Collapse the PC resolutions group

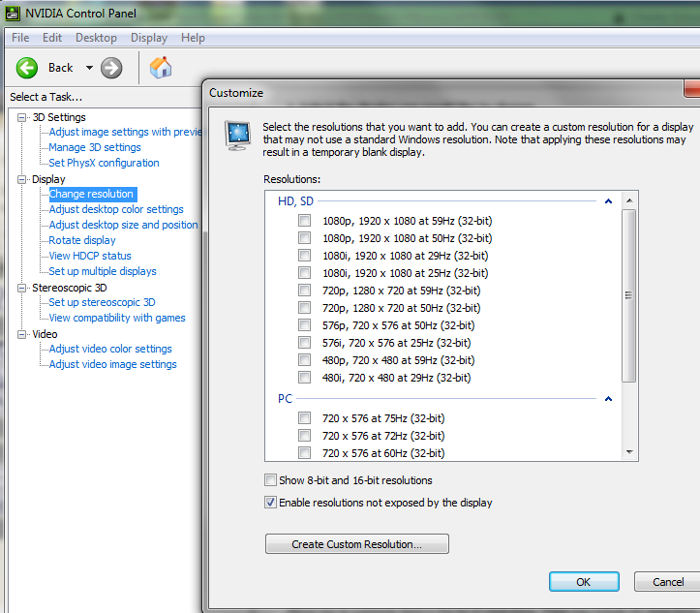pyautogui.click(x=608, y=399)
